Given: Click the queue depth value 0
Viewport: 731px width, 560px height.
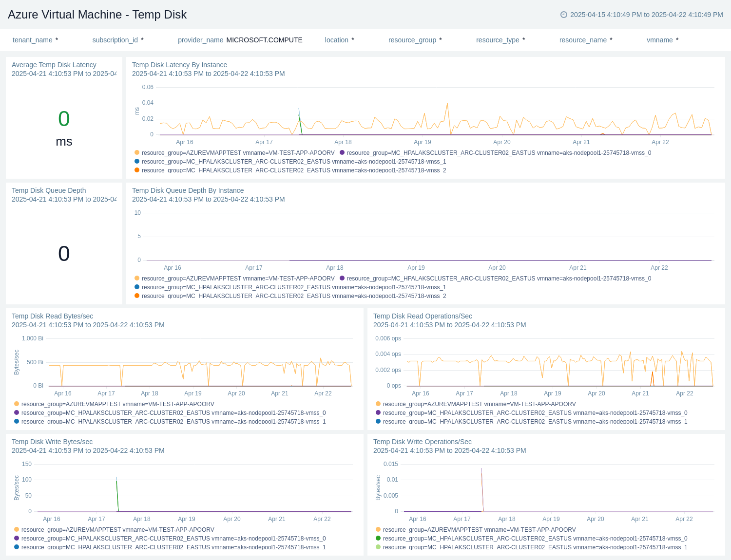Looking at the screenshot, I should (x=64, y=254).
